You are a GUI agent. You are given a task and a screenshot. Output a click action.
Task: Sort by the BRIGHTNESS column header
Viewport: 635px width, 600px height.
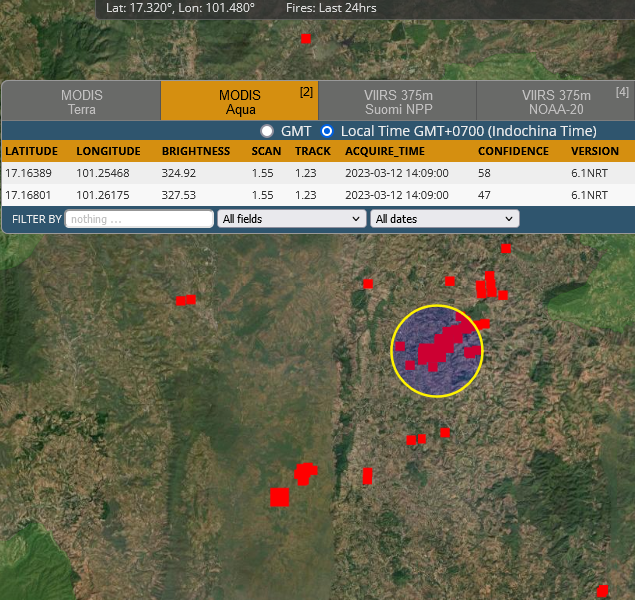coord(196,151)
